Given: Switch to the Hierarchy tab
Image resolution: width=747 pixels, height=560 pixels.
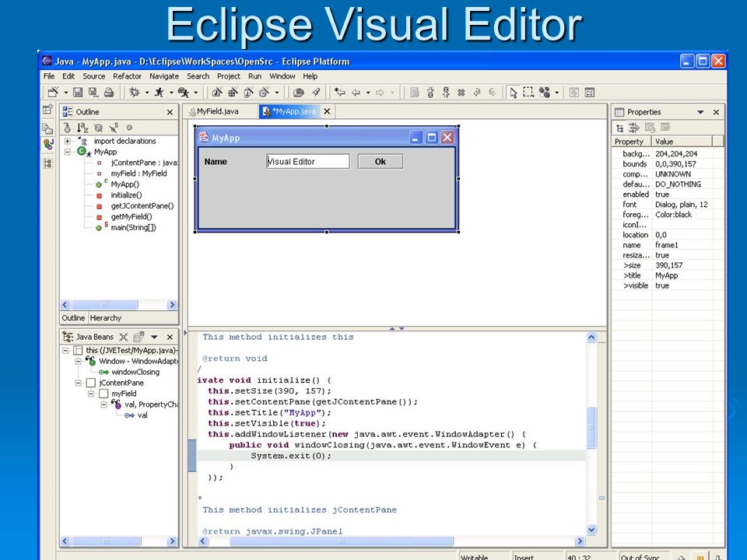Looking at the screenshot, I should (106, 318).
